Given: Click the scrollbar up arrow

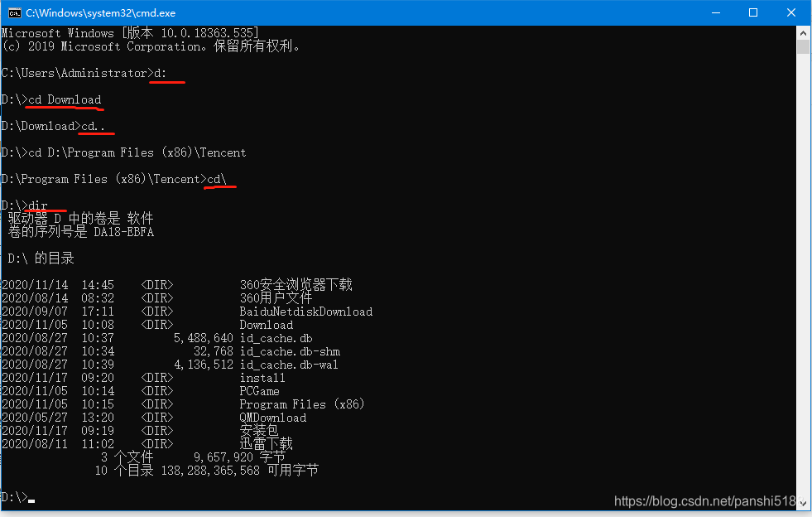Looking at the screenshot, I should click(x=803, y=32).
